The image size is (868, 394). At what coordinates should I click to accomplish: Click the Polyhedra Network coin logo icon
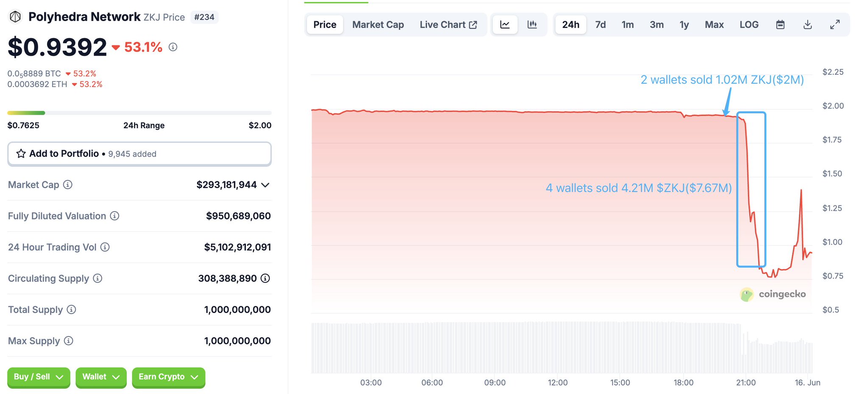15,17
